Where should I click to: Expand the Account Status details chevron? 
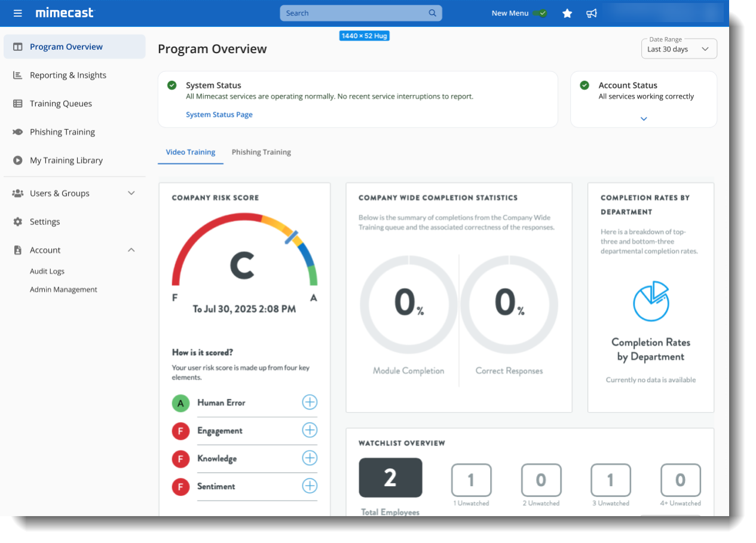click(644, 119)
